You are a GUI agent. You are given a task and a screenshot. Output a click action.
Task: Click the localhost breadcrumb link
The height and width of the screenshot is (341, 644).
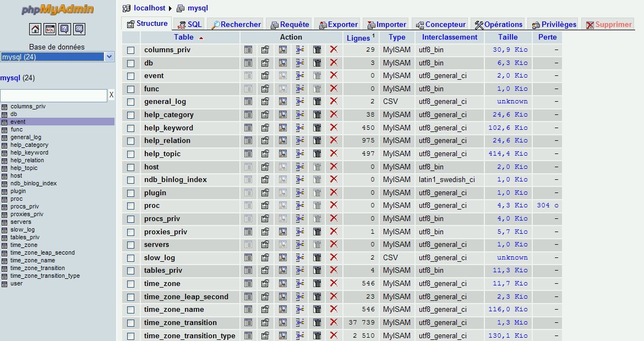point(150,8)
